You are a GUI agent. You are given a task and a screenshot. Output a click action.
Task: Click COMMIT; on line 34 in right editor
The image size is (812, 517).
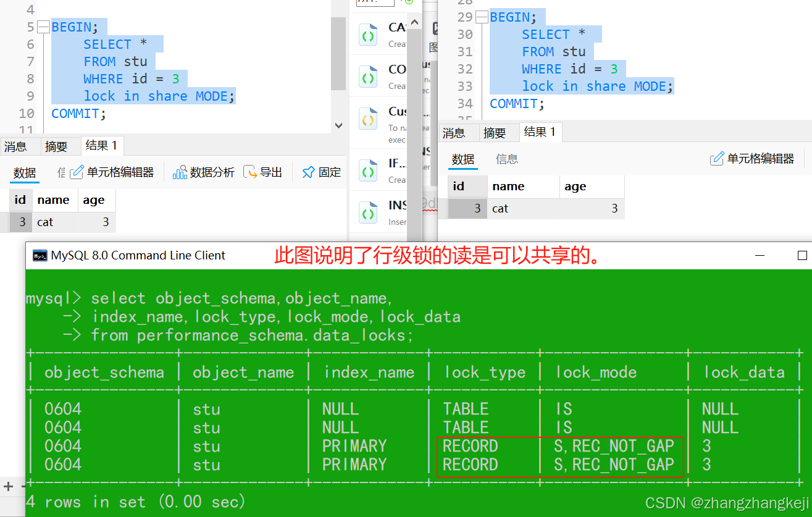coord(517,104)
